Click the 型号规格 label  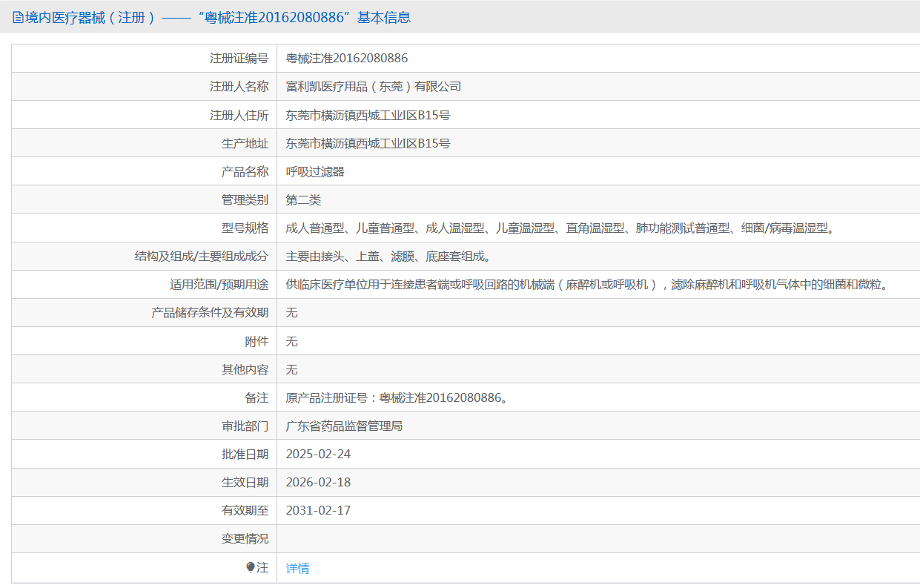245,228
